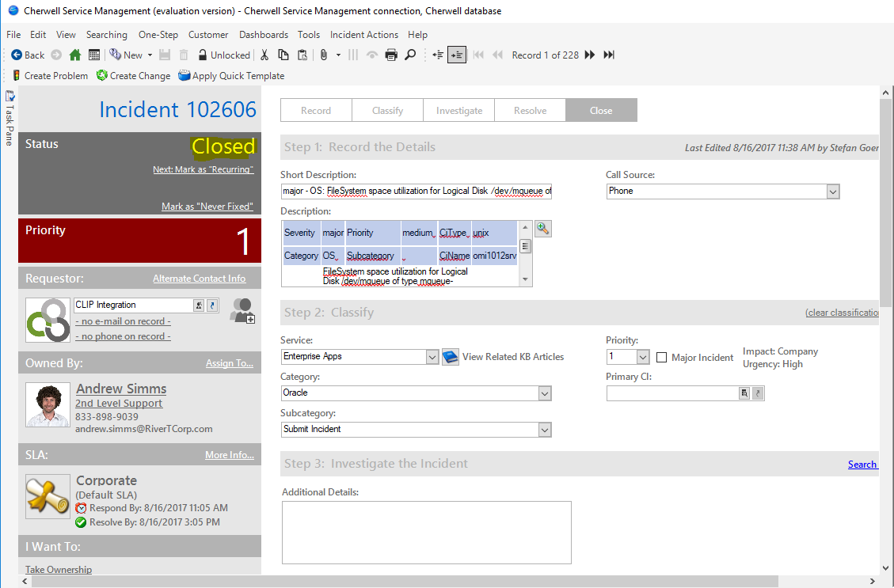The height and width of the screenshot is (588, 894).
Task: Switch to the Investigate stage tab
Action: 459,111
